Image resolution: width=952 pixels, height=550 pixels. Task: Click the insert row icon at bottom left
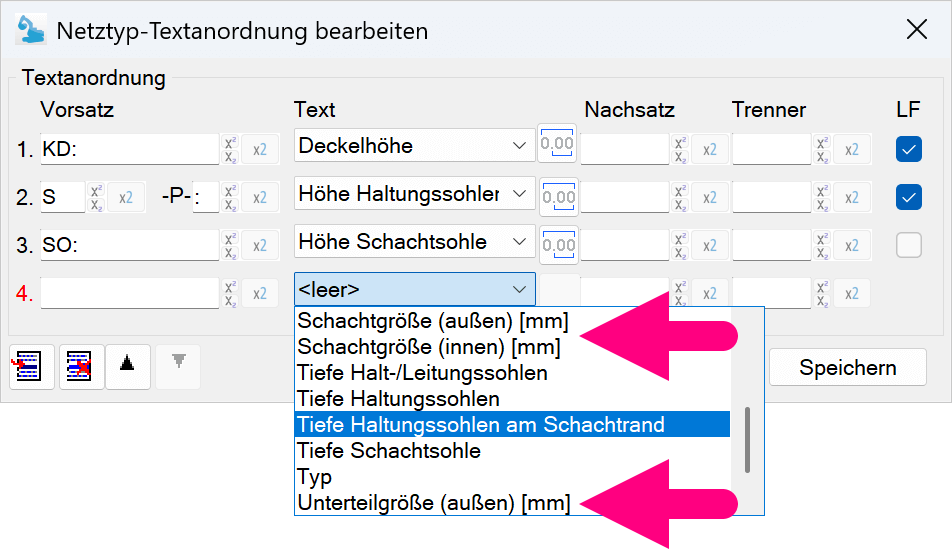coord(28,367)
